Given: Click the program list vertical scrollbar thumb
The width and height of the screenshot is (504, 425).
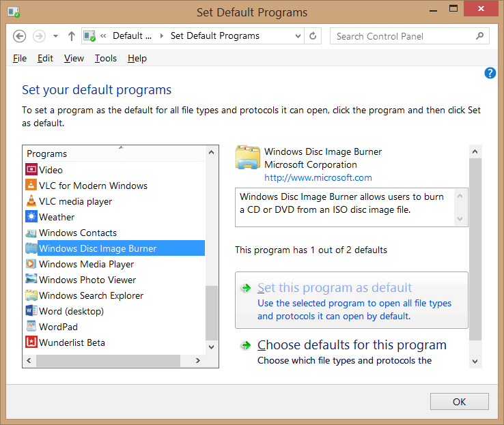Looking at the screenshot, I should [212, 313].
